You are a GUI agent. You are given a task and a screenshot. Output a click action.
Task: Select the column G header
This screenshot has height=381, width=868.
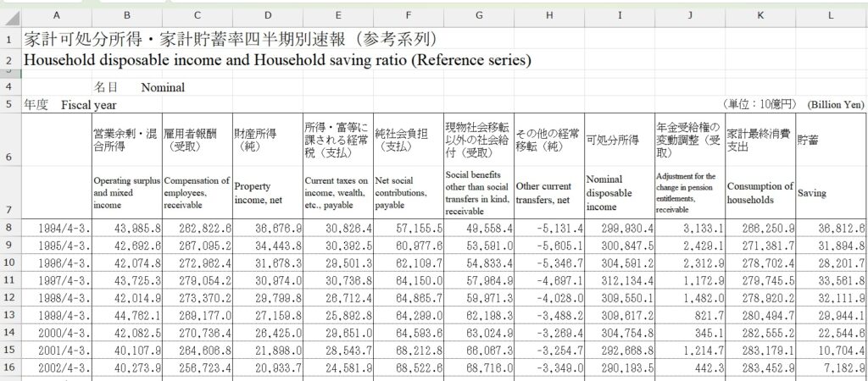tap(478, 16)
